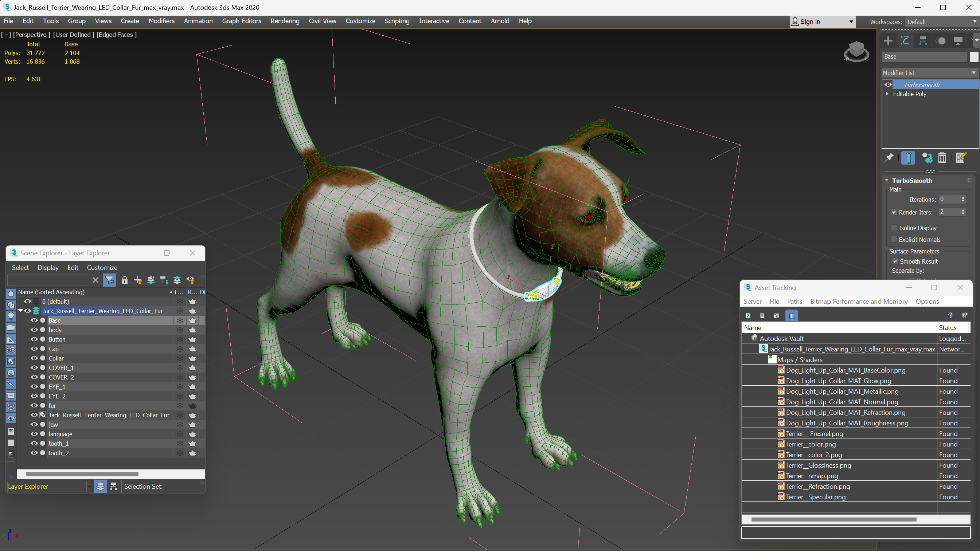Open Scene Explorer Customize menu

[102, 267]
